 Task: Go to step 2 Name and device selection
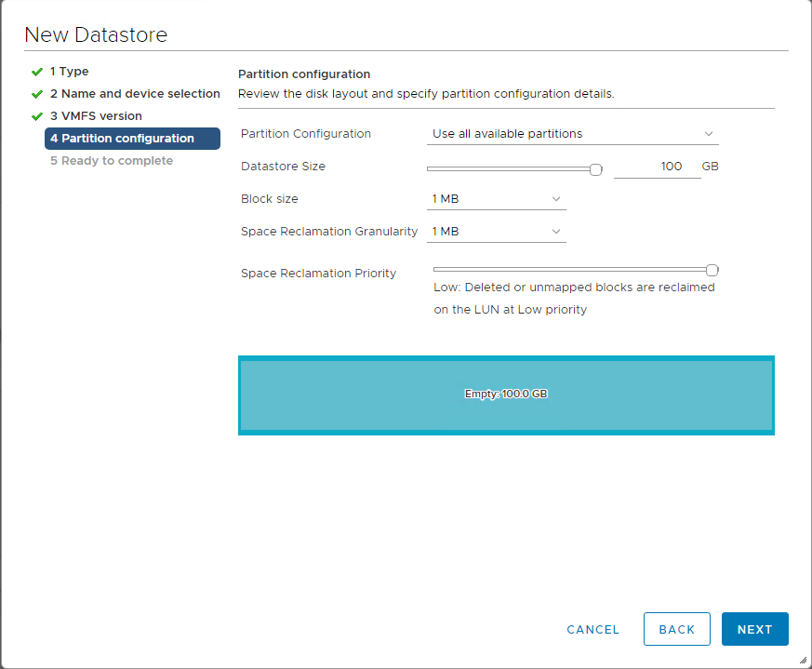(135, 94)
